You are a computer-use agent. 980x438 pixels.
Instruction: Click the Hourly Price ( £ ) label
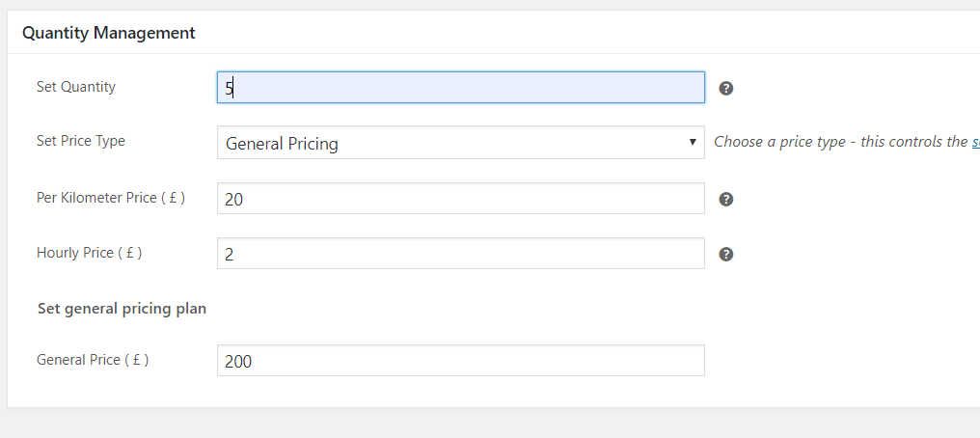[90, 253]
